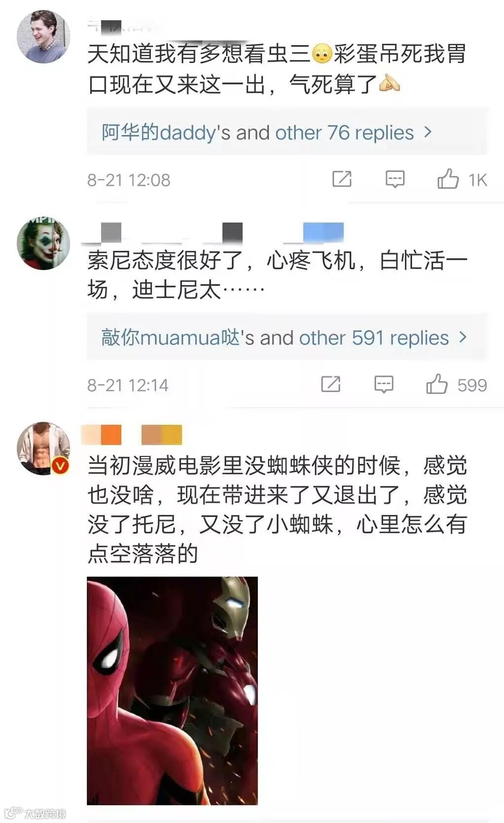
Task: Like the 8-21 12:08 comment
Action: [x=448, y=179]
